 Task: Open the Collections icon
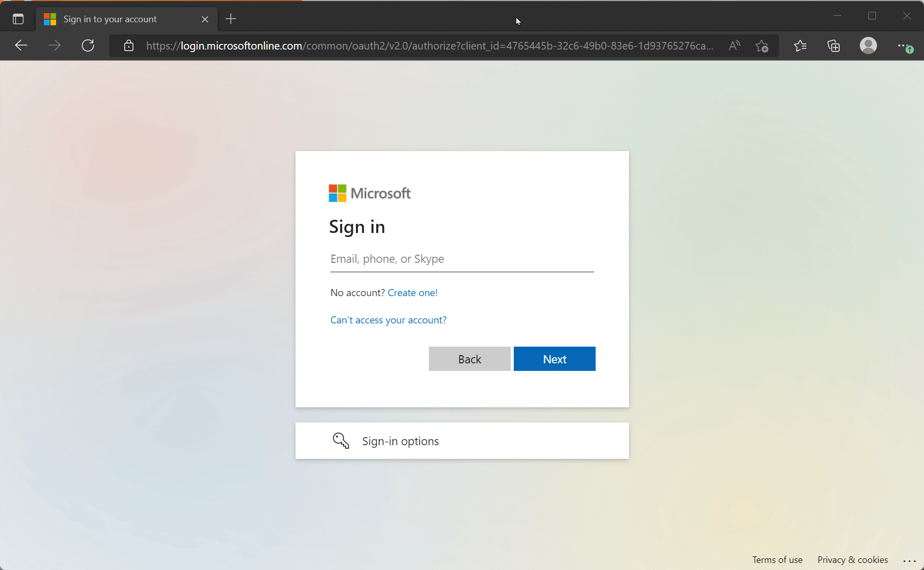pyautogui.click(x=834, y=46)
